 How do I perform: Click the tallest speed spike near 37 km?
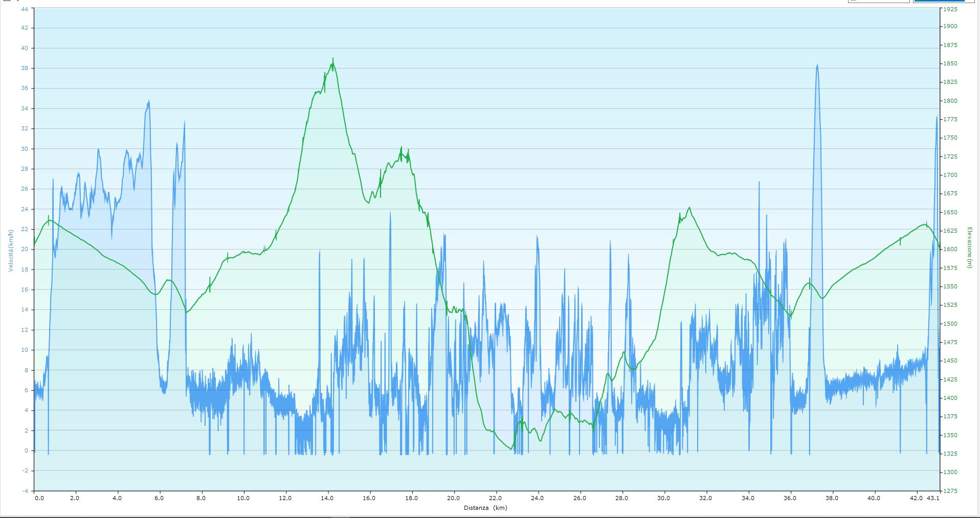click(817, 65)
